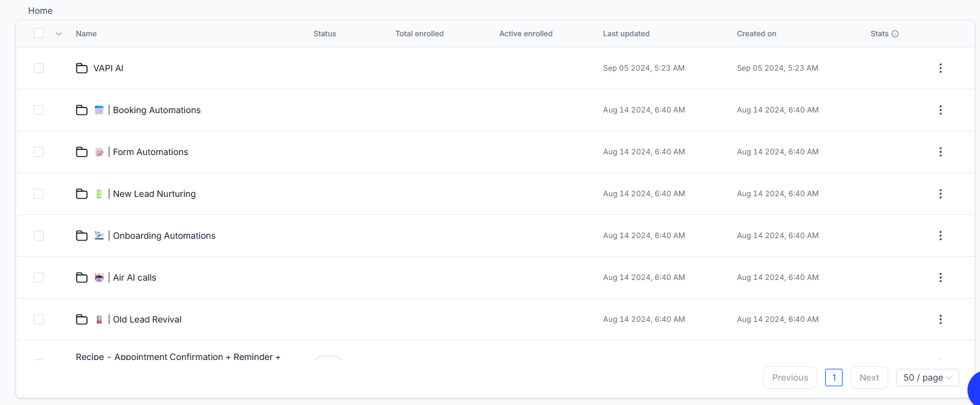Check the box for Booking Automations row

[39, 110]
